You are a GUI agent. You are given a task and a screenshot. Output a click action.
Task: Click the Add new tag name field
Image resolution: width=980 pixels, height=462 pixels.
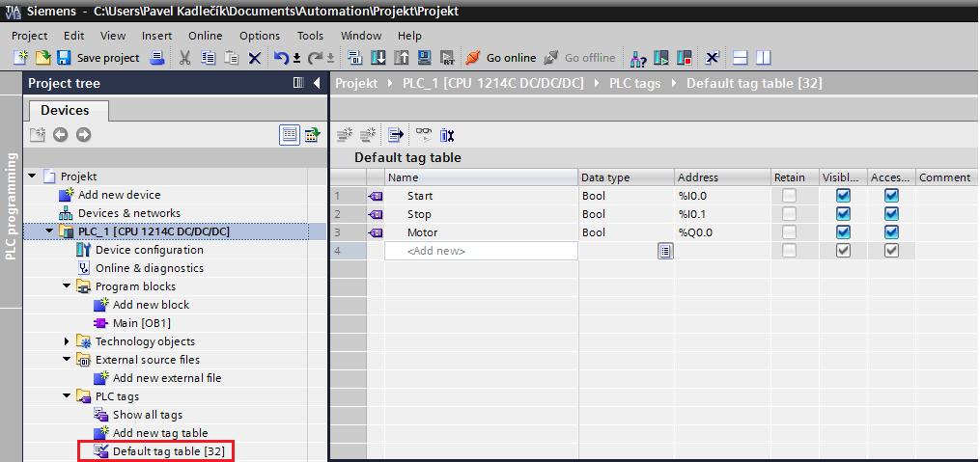point(481,251)
